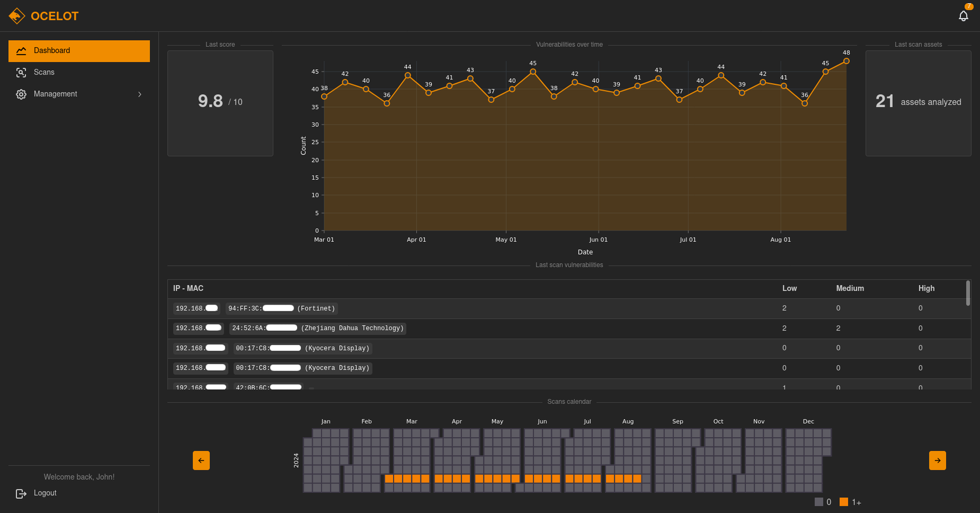The height and width of the screenshot is (513, 980).
Task: Expand the Management submenu chevron
Action: point(140,94)
